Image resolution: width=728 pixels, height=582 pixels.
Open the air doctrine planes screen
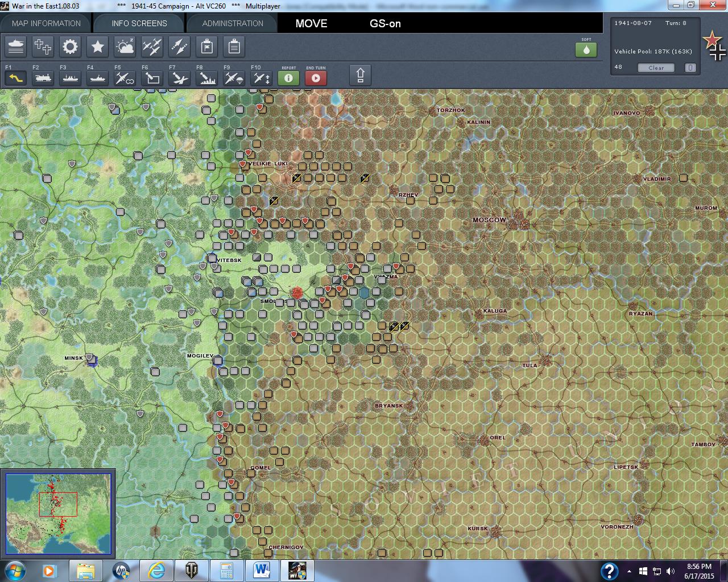coord(152,47)
